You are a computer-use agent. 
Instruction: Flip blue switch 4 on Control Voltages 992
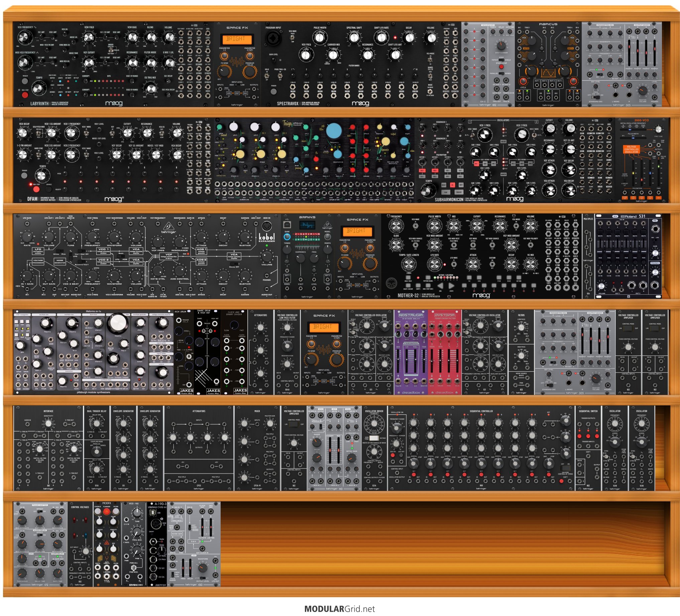point(86,535)
